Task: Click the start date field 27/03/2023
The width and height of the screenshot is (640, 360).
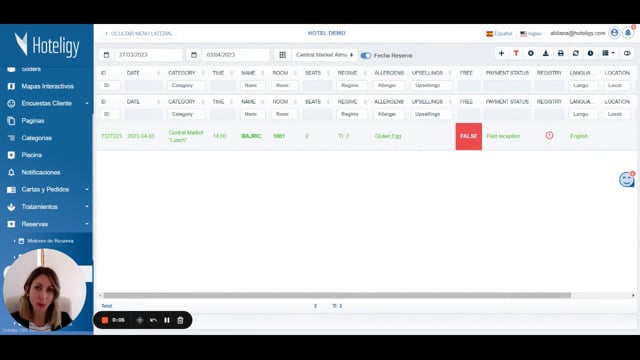Action: coord(148,55)
